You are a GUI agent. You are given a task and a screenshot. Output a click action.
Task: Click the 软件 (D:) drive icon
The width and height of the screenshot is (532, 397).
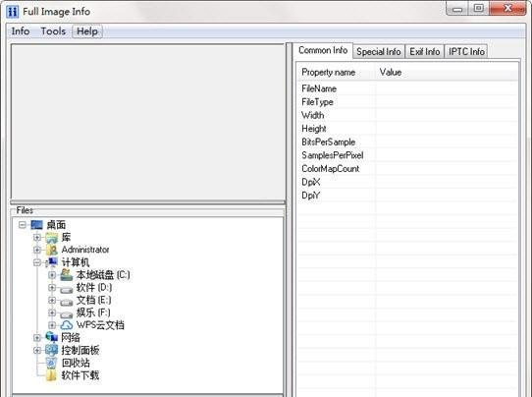67,289
